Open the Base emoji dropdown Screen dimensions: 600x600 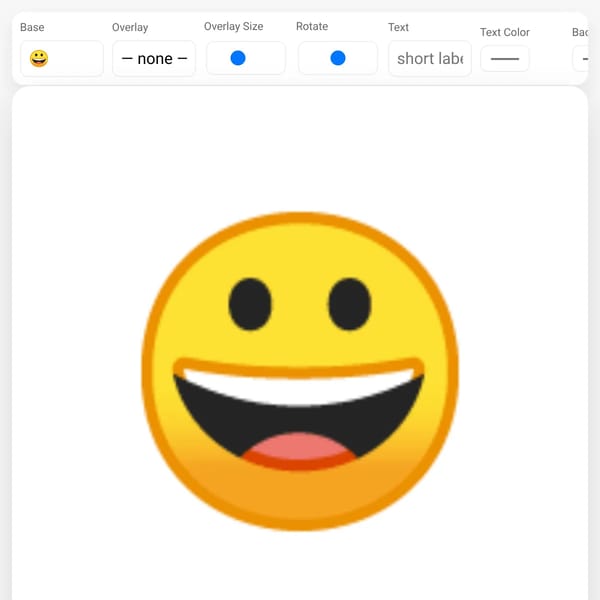62,59
